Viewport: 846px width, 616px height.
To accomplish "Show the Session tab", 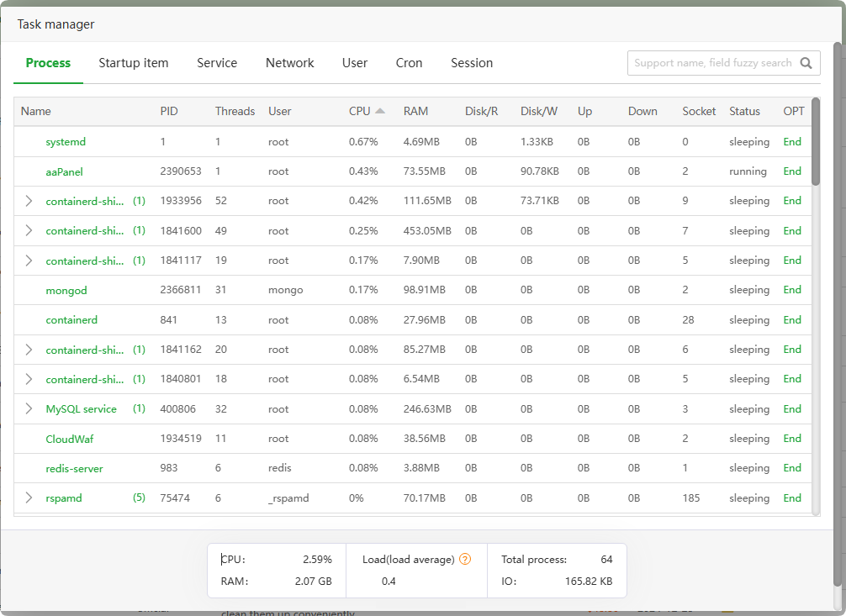I will [472, 63].
